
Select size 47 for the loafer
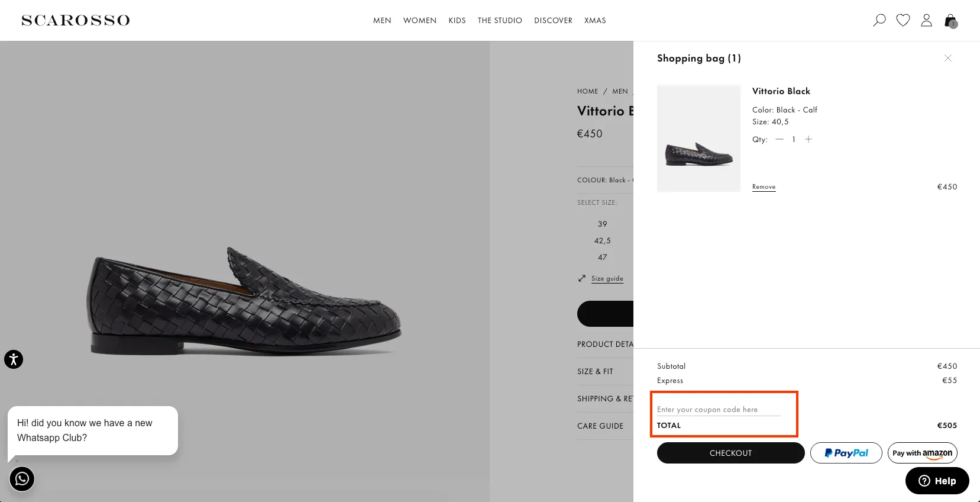click(602, 257)
